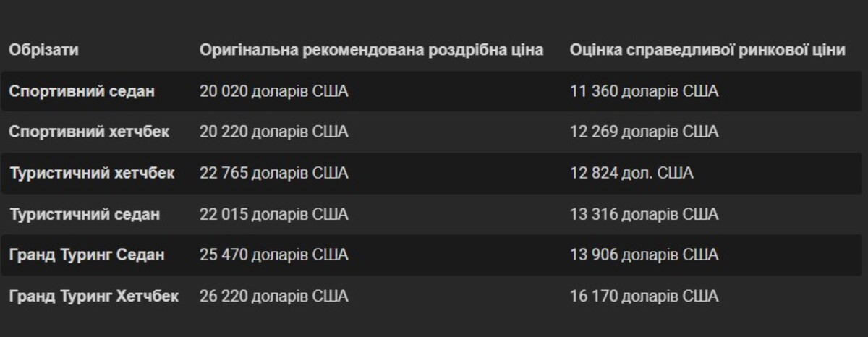The image size is (868, 337).
Task: Click the 12 269 доларів США market value
Action: tap(644, 132)
